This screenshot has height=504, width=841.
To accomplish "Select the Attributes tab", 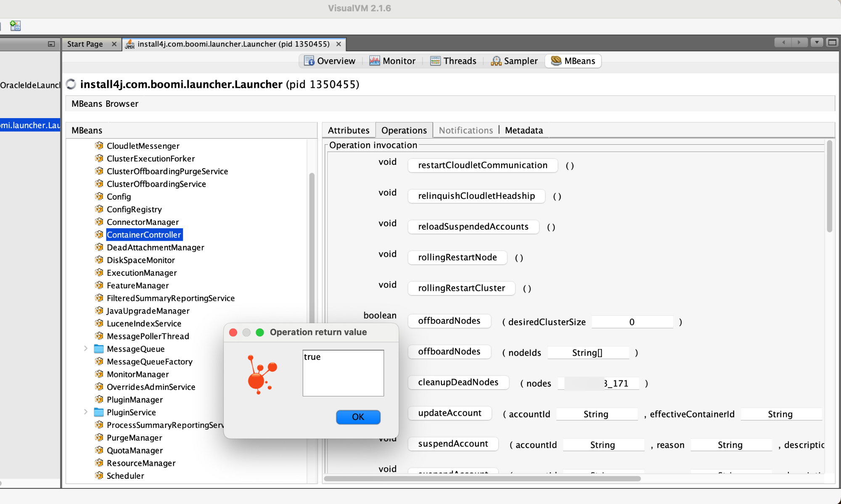I will click(x=348, y=130).
